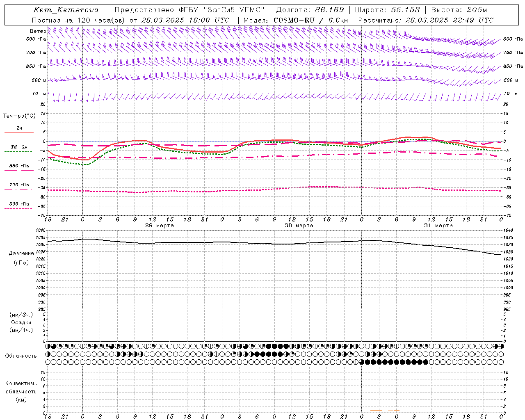Select the '(мм/1ч.)' precipitation unit label
Screen dimensions: 525x420
(x=21, y=330)
